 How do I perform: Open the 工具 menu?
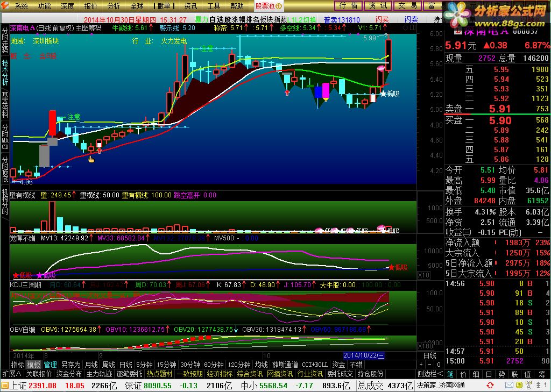pos(214,6)
